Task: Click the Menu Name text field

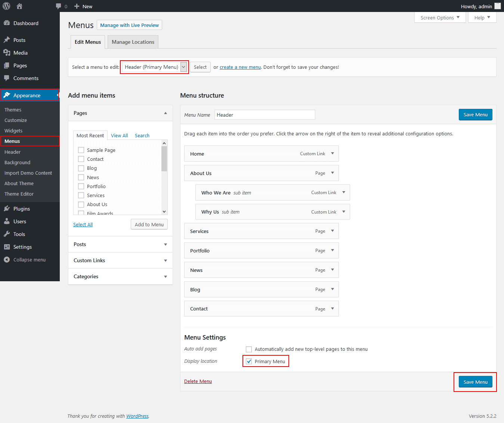Action: tap(265, 115)
